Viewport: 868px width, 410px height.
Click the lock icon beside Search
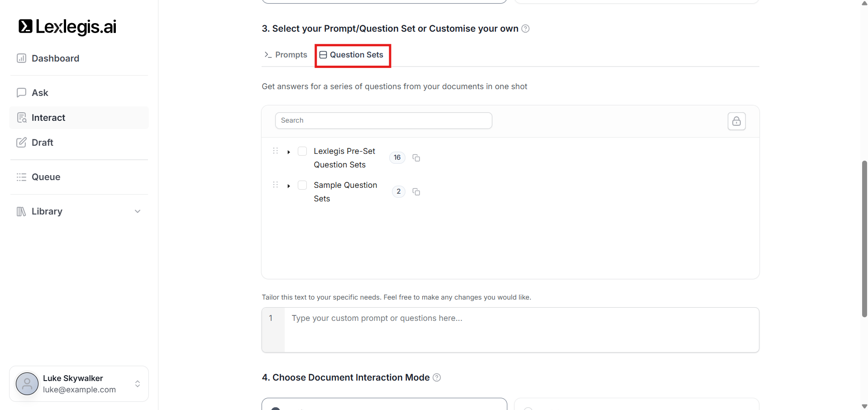tap(736, 121)
